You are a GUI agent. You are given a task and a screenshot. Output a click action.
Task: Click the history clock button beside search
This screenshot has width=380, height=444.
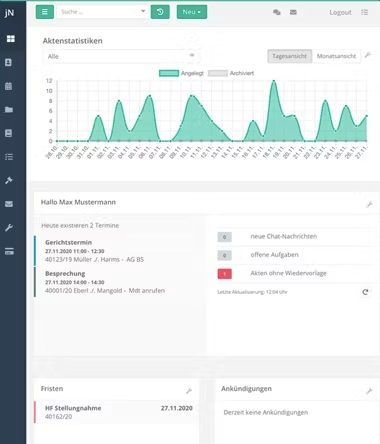point(160,12)
